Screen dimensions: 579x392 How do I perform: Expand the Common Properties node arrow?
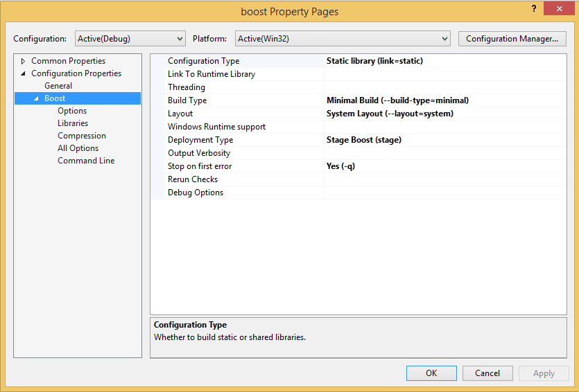[x=23, y=61]
